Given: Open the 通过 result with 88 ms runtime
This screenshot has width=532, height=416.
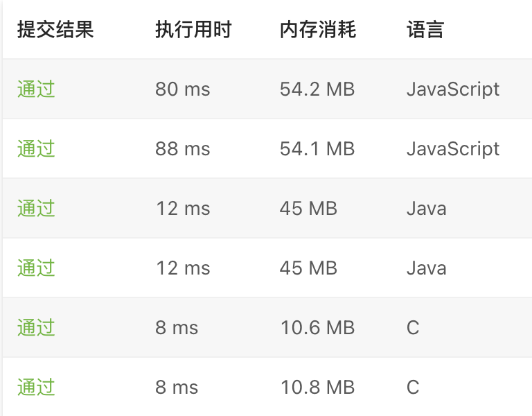Looking at the screenshot, I should 36,149.
